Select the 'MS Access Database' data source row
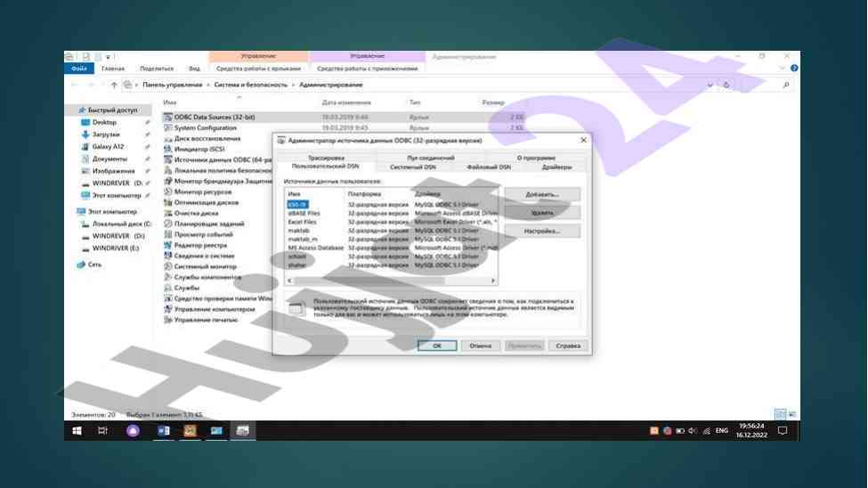Screen dimensions: 868x488 [315, 248]
